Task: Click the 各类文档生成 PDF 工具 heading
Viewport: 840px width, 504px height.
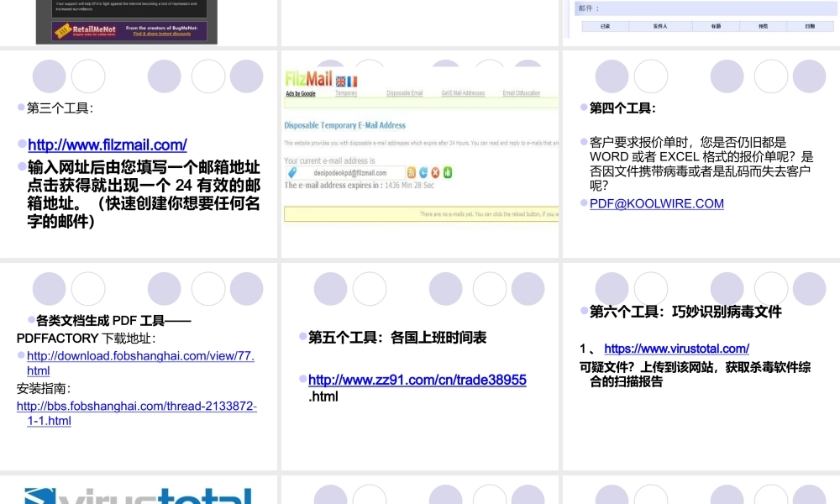Action: (113, 321)
